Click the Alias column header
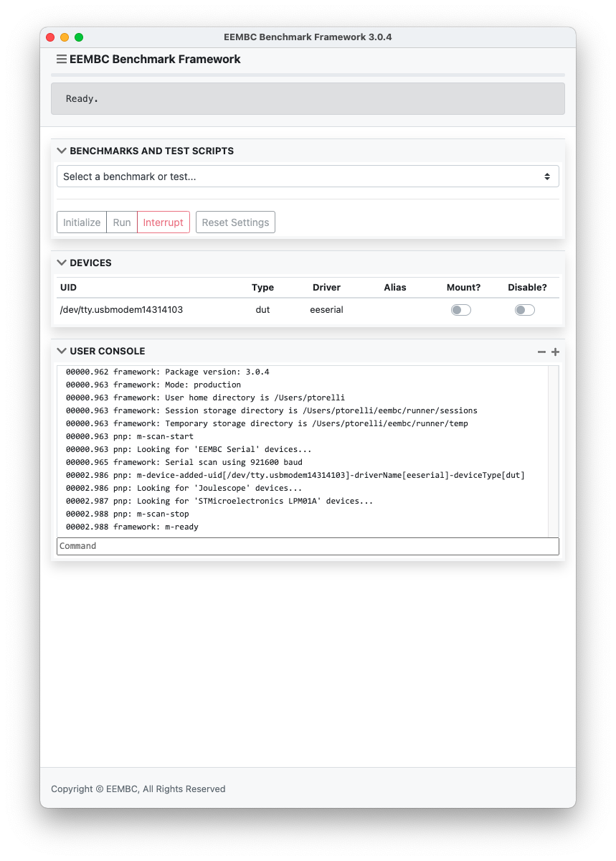The height and width of the screenshot is (861, 616). point(395,288)
